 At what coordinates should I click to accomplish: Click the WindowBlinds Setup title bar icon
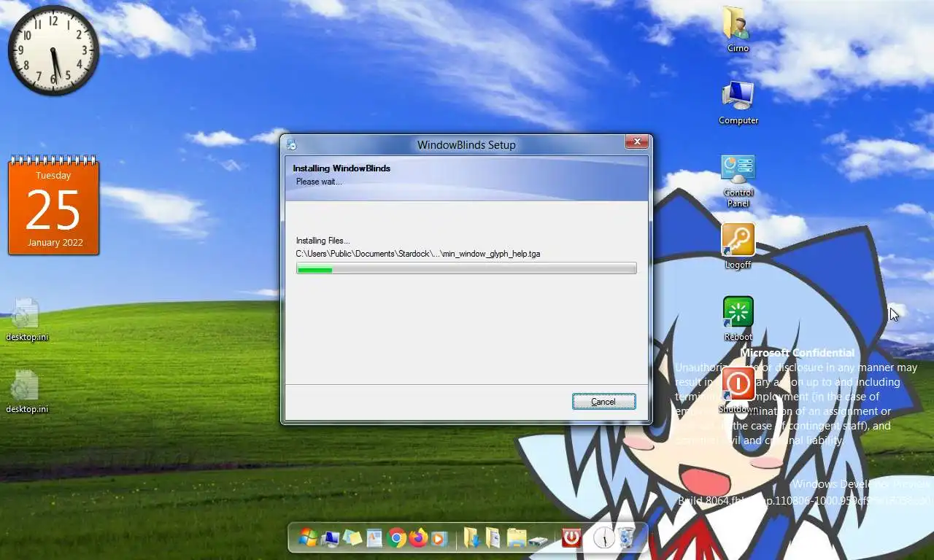pyautogui.click(x=292, y=144)
